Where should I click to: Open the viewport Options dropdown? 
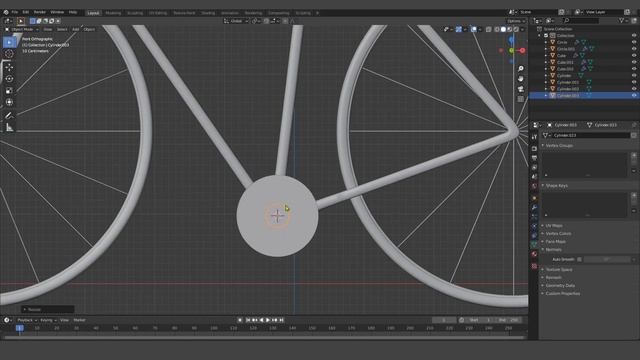pos(516,21)
